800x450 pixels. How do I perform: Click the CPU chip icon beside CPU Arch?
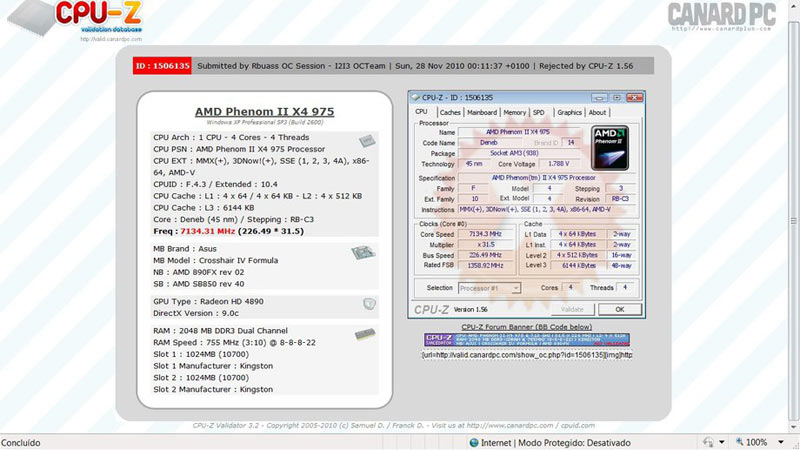[368, 142]
